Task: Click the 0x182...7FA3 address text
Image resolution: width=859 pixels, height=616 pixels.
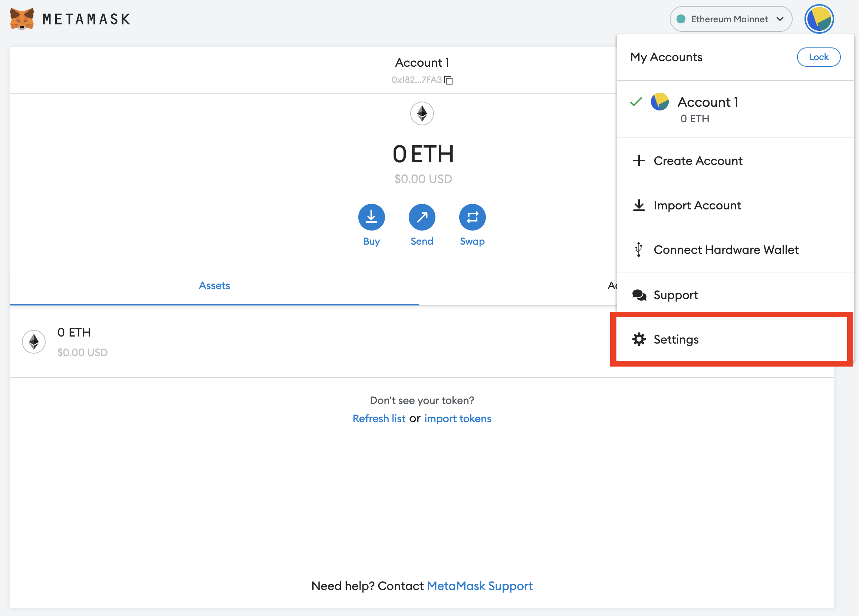Action: point(417,80)
